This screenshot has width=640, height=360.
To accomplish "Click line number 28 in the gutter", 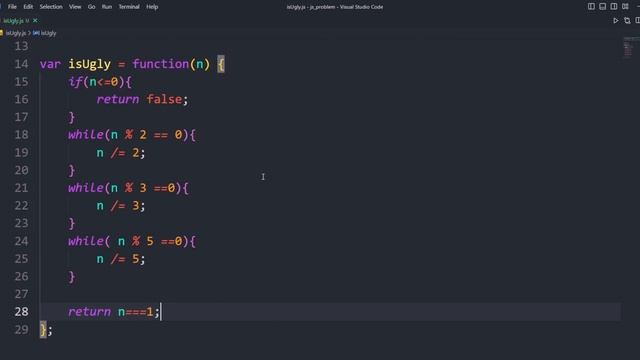I will click(21, 312).
